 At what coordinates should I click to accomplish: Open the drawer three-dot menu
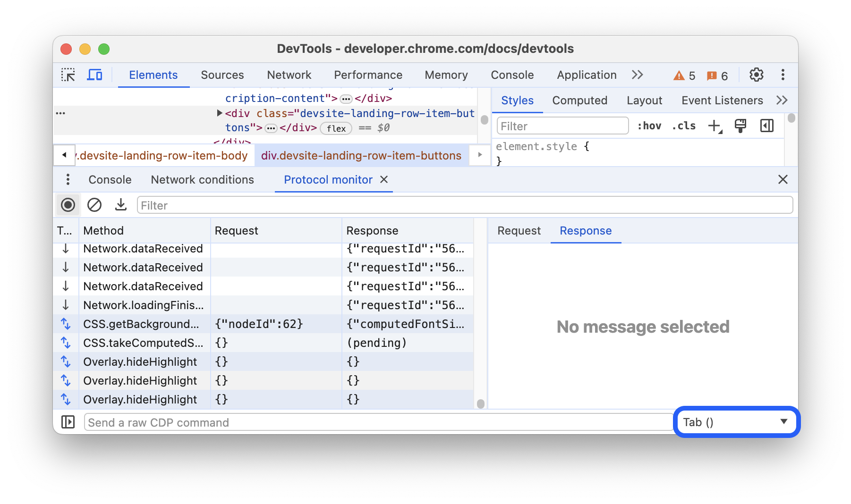point(68,179)
